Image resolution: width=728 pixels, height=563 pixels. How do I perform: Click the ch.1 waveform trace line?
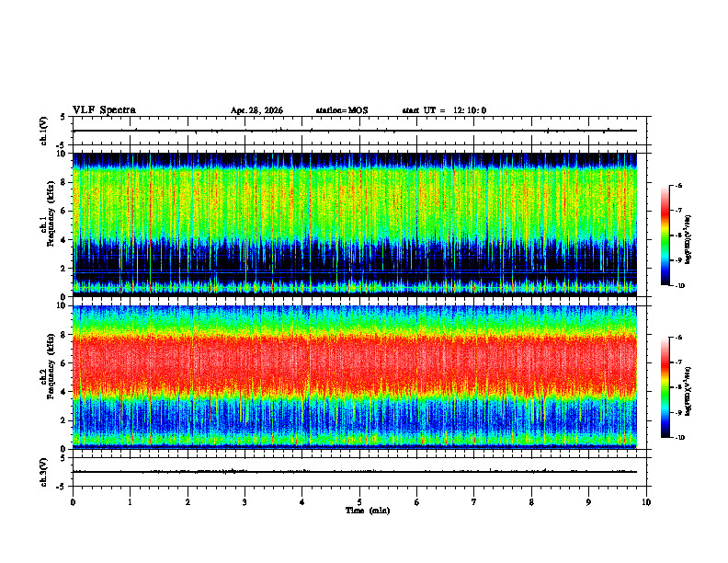[x=355, y=131]
